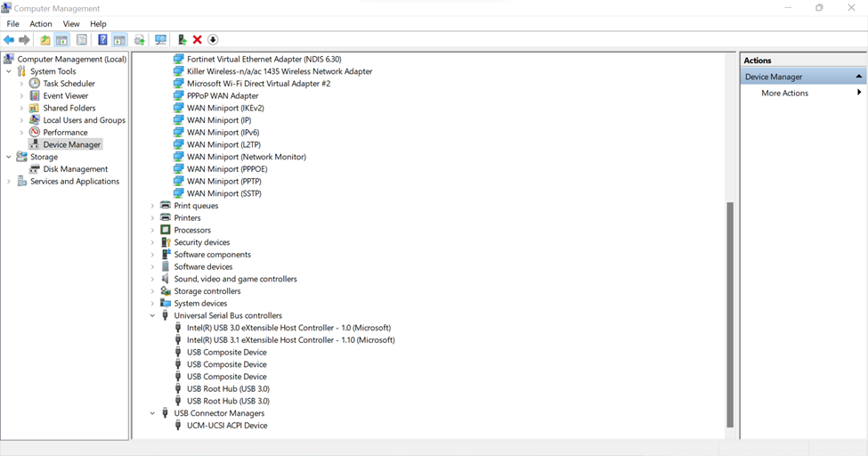
Task: Select Intel(R) USB 3.0 eXtensible Host Controller
Action: coord(288,328)
